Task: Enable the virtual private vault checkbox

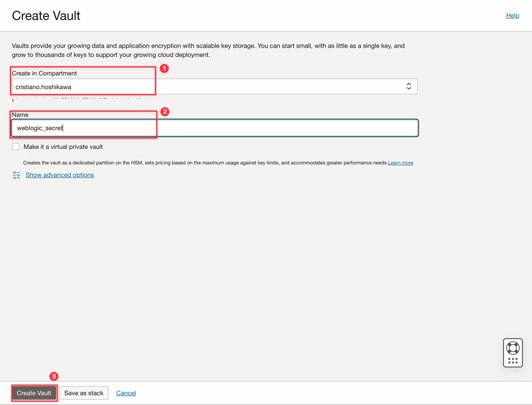Action: click(x=16, y=147)
